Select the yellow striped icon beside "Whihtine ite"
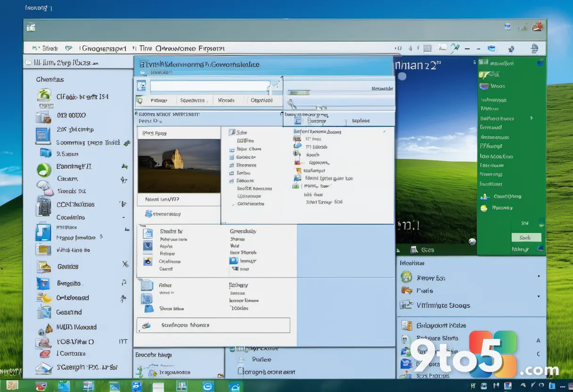The image size is (573, 392). point(43,249)
